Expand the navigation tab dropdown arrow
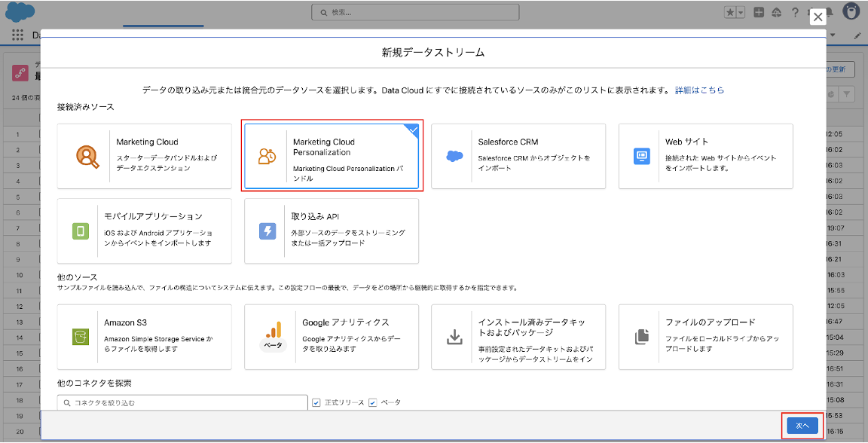This screenshot has height=443, width=868. 833,35
